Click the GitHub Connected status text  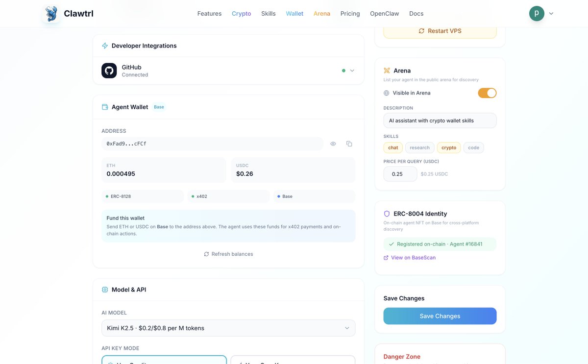135,75
